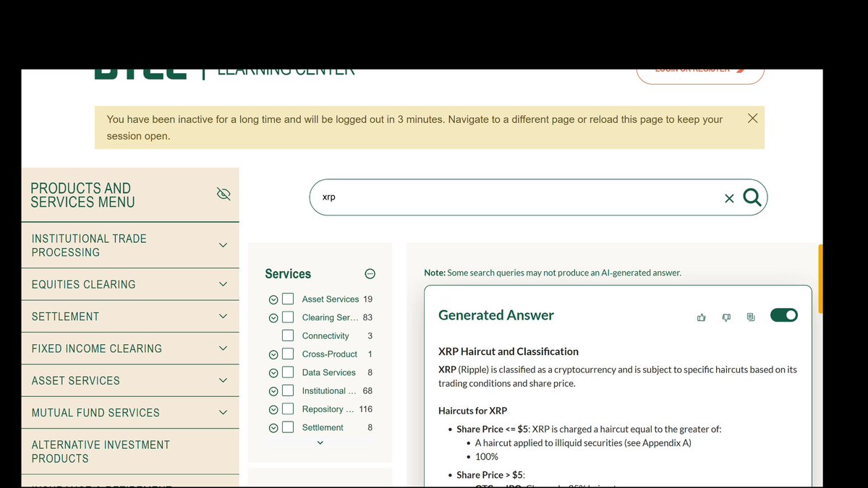Expand the Mutual Fund Services chevron
Screen dimensions: 868x488
click(x=223, y=412)
